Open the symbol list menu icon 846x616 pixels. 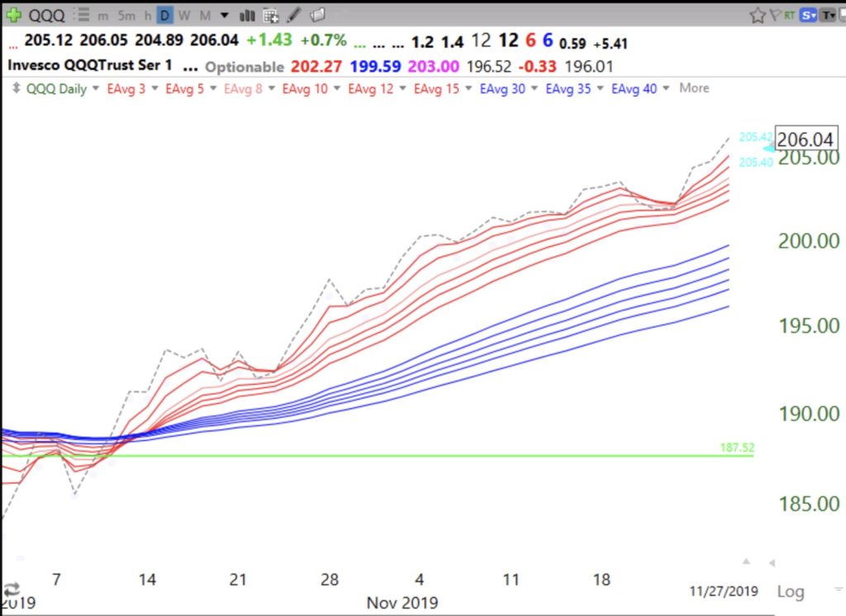pyautogui.click(x=82, y=15)
